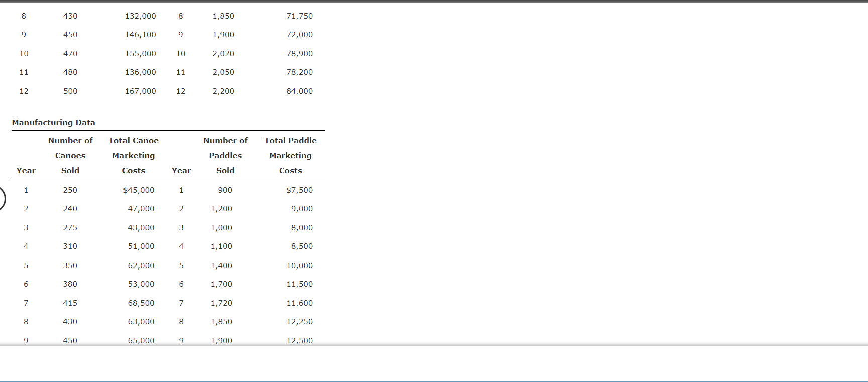Choose the paddles sold cell 1,200

point(221,209)
